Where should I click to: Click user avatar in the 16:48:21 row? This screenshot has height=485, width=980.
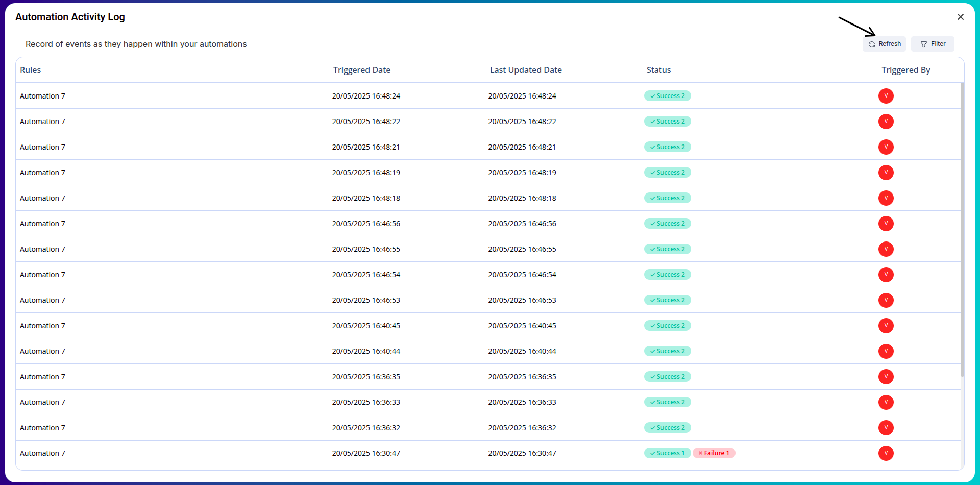pyautogui.click(x=886, y=147)
